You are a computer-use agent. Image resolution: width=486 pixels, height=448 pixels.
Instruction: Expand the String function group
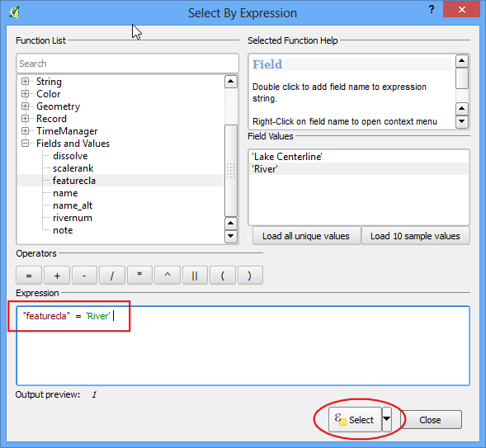pyautogui.click(x=25, y=82)
